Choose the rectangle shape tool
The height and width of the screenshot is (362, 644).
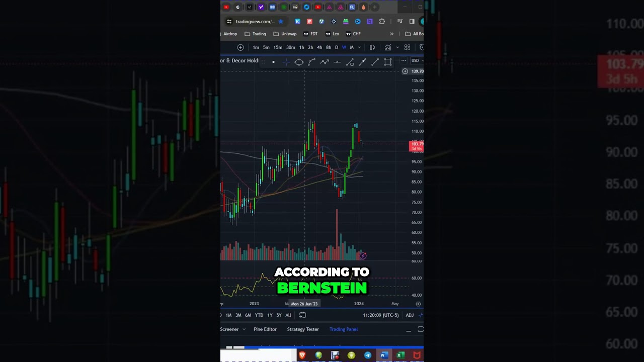(388, 62)
